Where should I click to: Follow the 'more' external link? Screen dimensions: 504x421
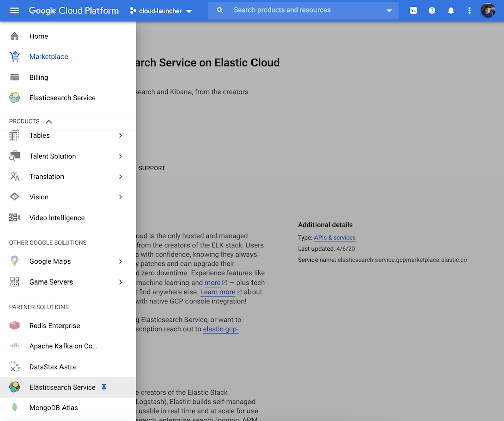click(x=216, y=283)
